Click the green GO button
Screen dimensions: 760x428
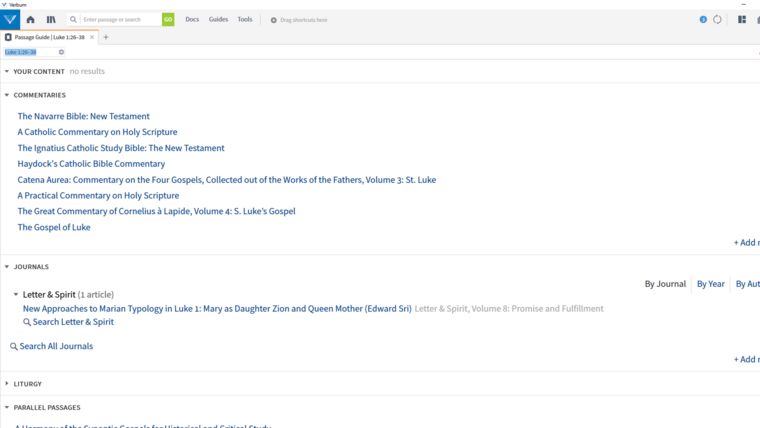click(x=168, y=19)
